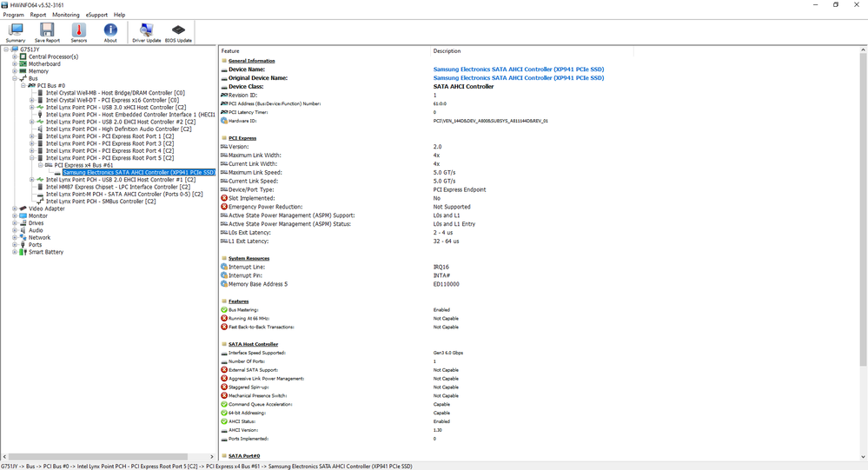Image resolution: width=868 pixels, height=470 pixels.
Task: Launch Driver Update tool
Action: tap(146, 33)
